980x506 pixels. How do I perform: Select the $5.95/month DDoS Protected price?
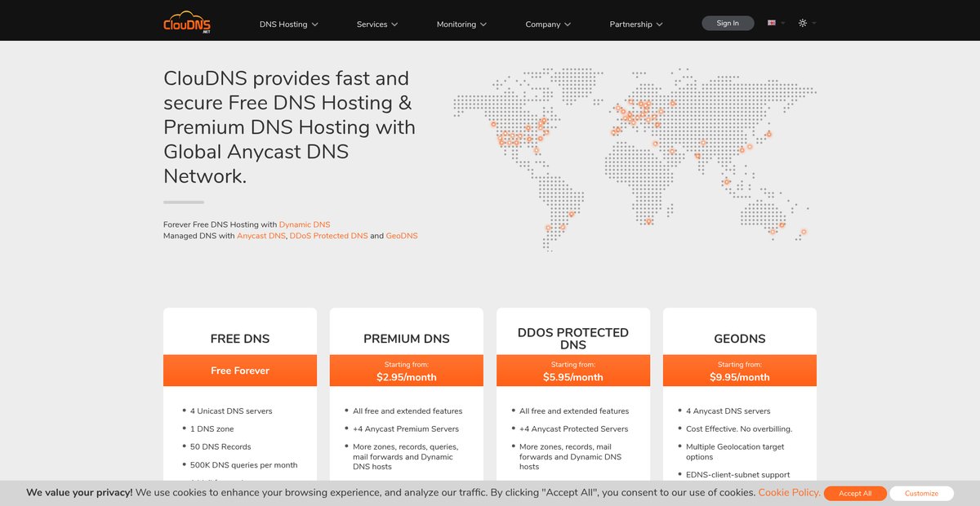pos(573,377)
